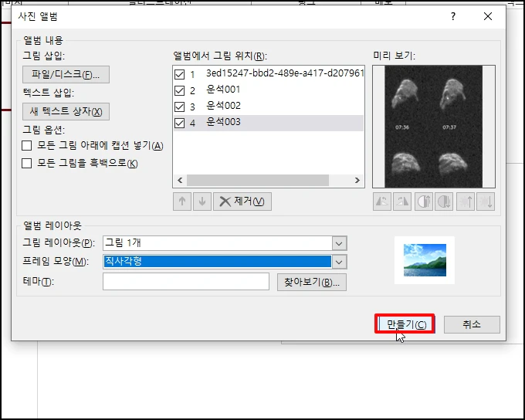This screenshot has height=420, width=525.
Task: Enable 모든 그림을 흑백으로 checkbox
Action: tap(26, 164)
